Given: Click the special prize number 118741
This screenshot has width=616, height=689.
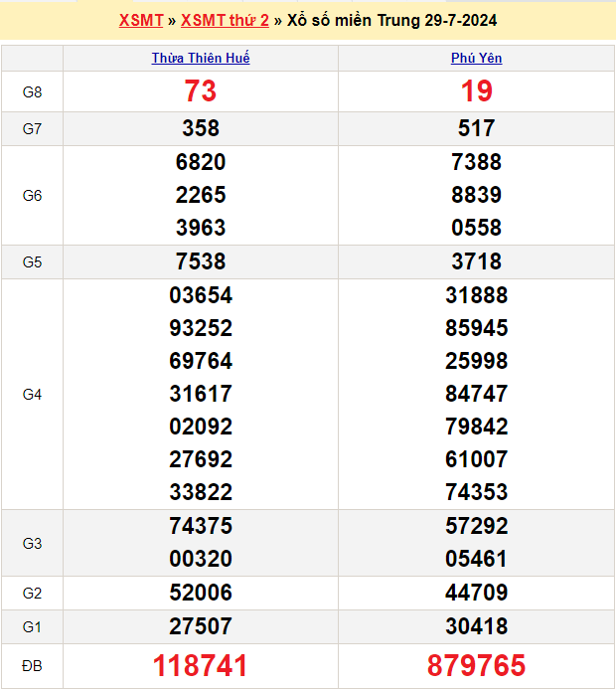Looking at the screenshot, I should [201, 665].
